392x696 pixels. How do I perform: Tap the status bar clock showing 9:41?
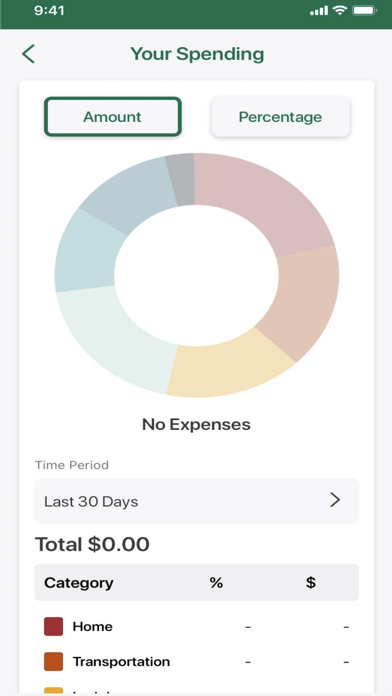tap(49, 11)
